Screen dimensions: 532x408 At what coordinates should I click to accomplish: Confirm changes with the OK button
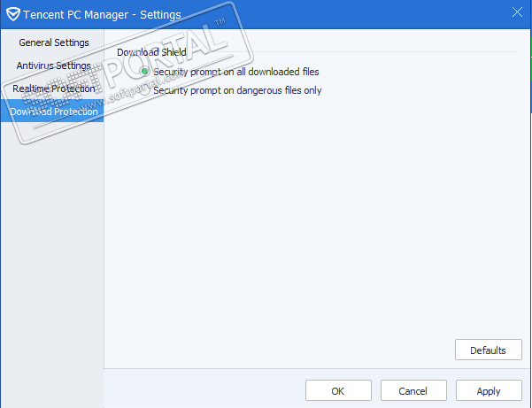pyautogui.click(x=338, y=390)
